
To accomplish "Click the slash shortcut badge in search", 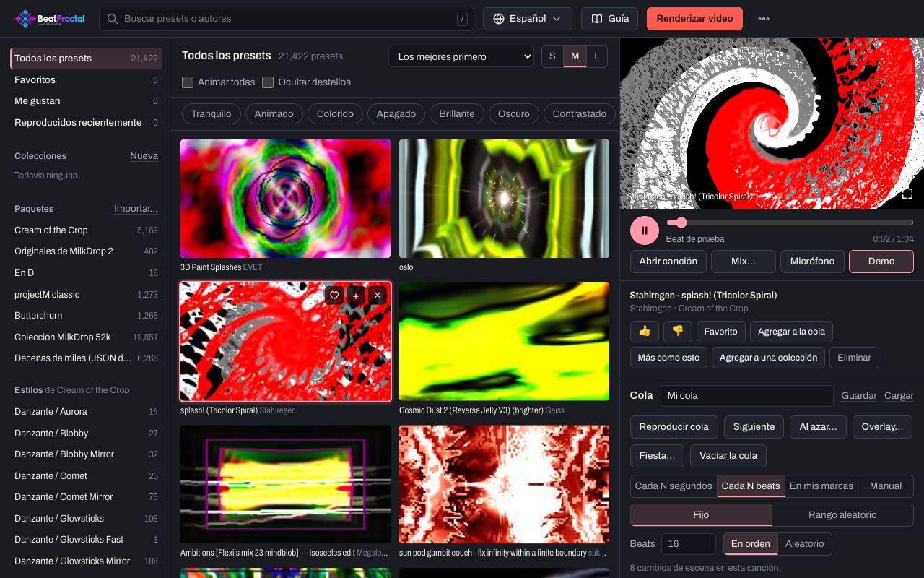I will (462, 19).
